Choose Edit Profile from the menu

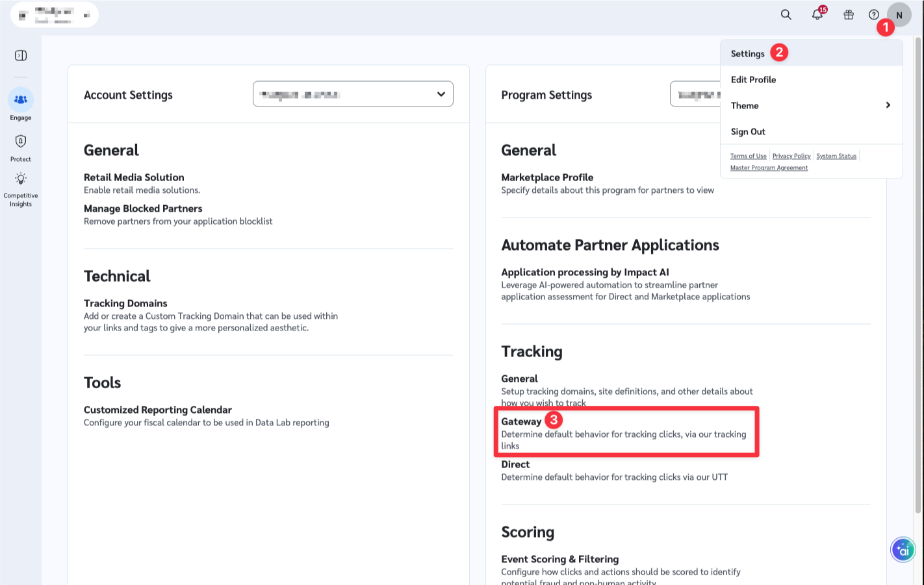[812, 79]
